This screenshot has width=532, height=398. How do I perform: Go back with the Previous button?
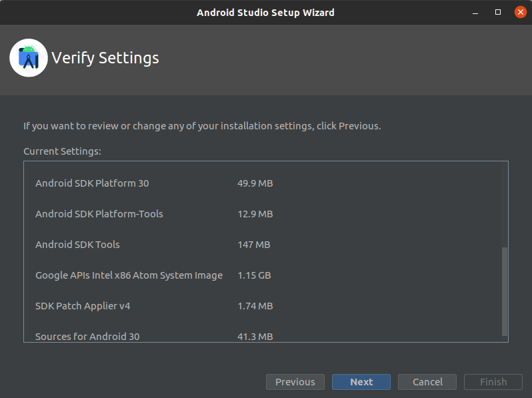click(295, 382)
